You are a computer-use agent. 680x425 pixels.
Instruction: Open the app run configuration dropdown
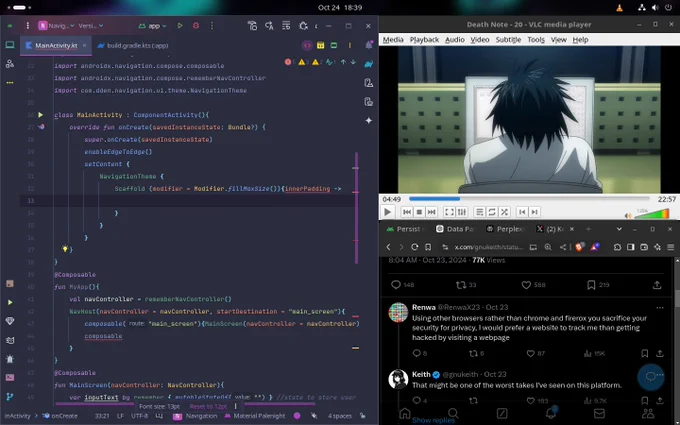pos(152,26)
